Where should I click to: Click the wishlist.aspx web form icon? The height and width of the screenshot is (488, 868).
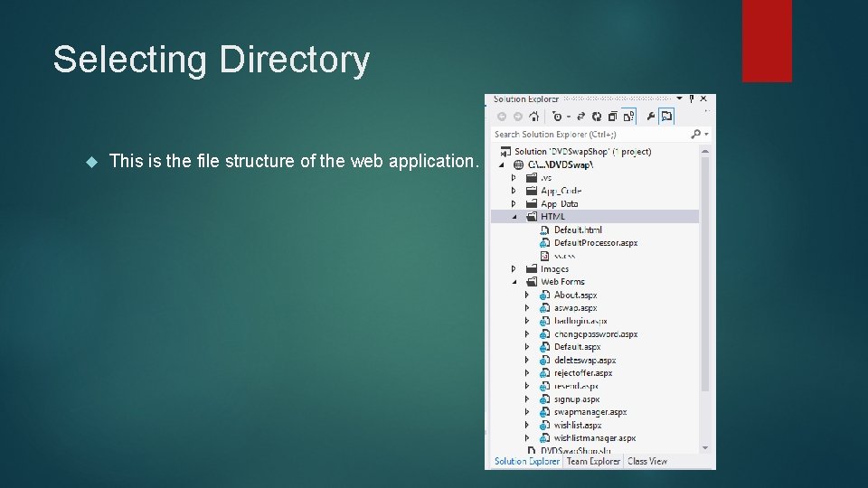544,426
